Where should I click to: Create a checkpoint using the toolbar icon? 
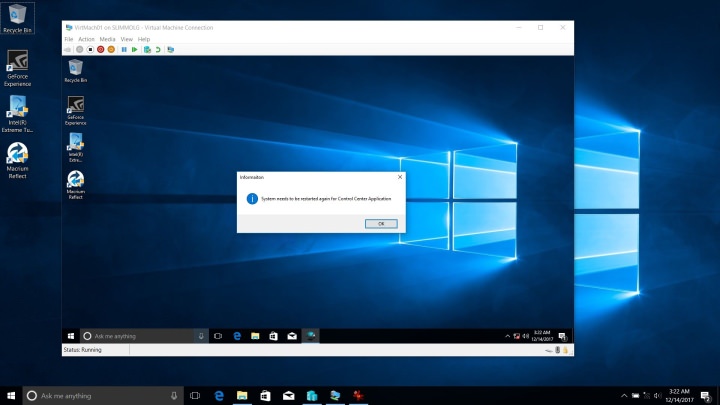coord(147,49)
